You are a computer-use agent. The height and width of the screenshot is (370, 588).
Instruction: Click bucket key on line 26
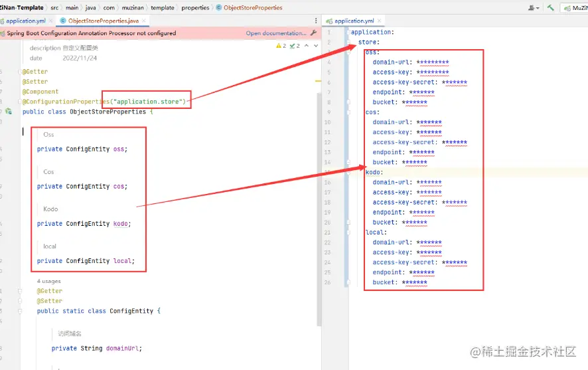pos(385,282)
